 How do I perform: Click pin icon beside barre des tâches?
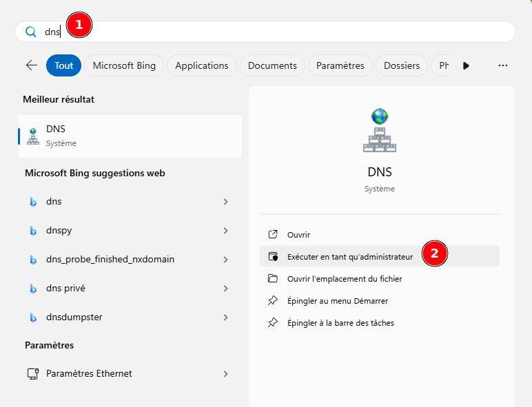273,322
